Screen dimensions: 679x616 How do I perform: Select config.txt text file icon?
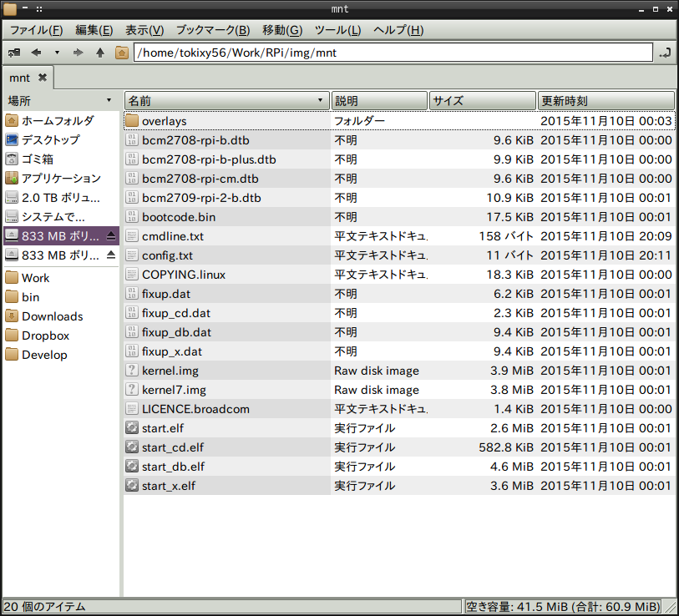point(132,255)
